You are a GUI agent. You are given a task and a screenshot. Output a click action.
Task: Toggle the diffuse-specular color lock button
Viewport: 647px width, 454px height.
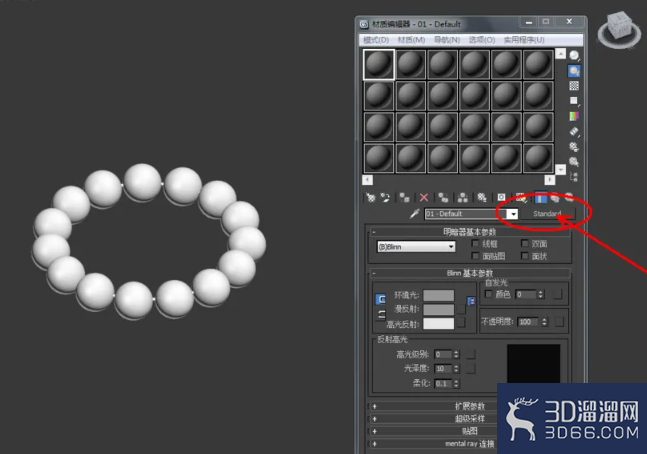click(380, 314)
